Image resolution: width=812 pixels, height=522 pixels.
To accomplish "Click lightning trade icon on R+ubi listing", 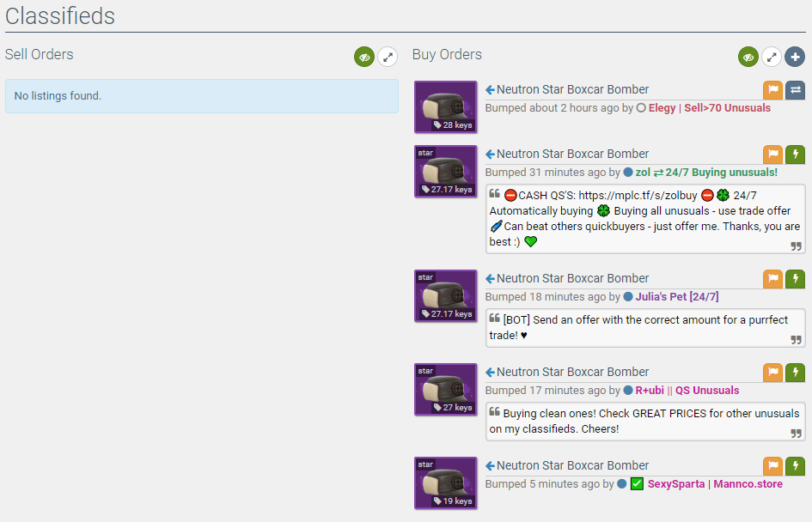I will tap(796, 373).
